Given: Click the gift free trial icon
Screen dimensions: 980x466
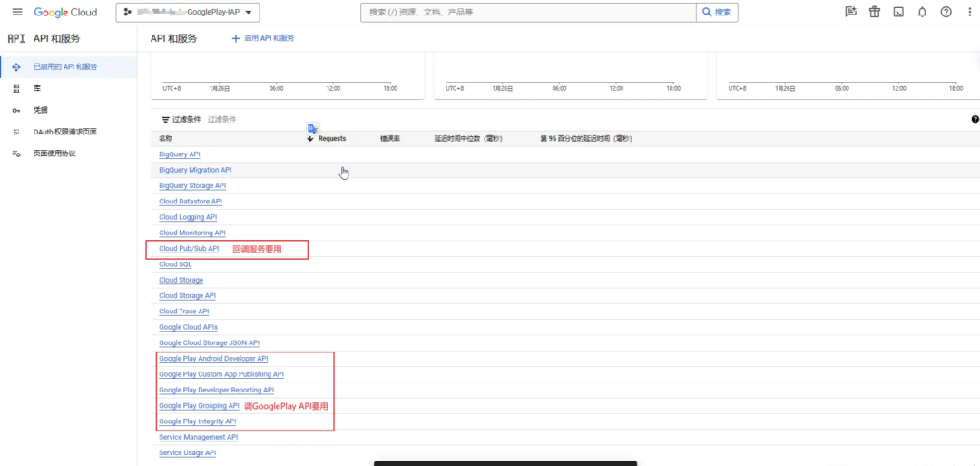Looking at the screenshot, I should click(875, 12).
